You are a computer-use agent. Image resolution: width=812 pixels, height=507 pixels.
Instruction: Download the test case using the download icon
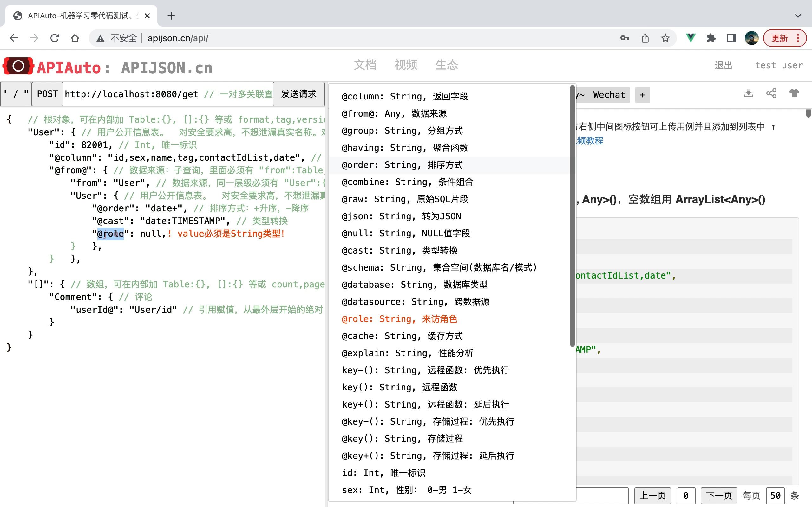point(749,94)
